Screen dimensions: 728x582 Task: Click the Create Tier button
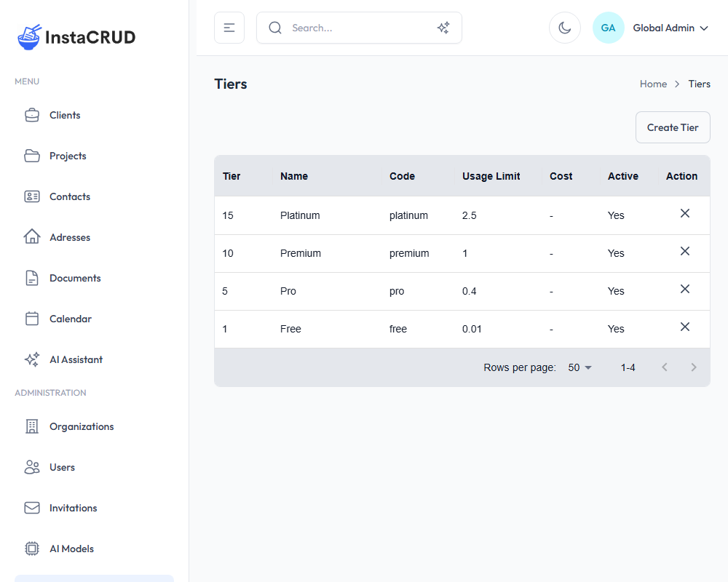coord(673,127)
